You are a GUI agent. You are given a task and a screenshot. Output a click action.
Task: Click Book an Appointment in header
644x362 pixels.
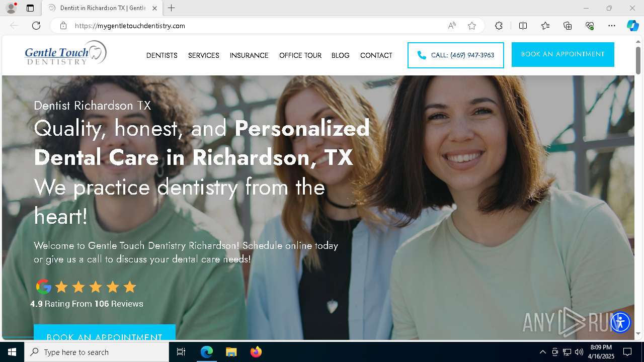pos(563,54)
